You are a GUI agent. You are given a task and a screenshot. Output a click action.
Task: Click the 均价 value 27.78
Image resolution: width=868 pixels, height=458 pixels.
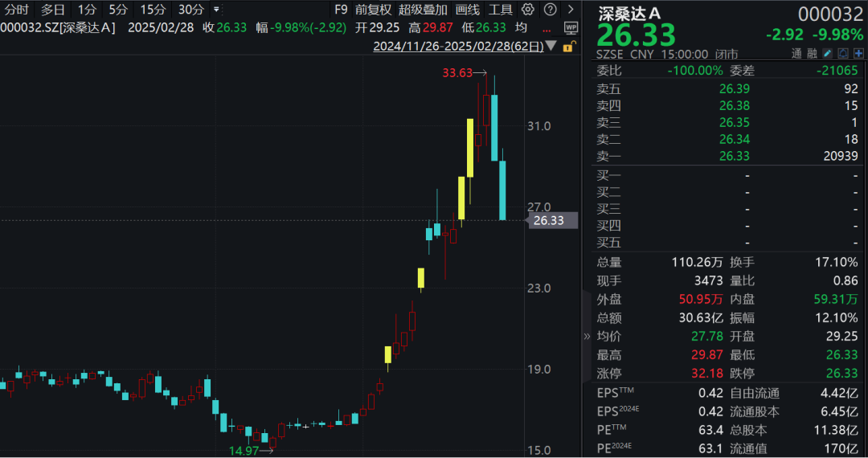click(707, 337)
